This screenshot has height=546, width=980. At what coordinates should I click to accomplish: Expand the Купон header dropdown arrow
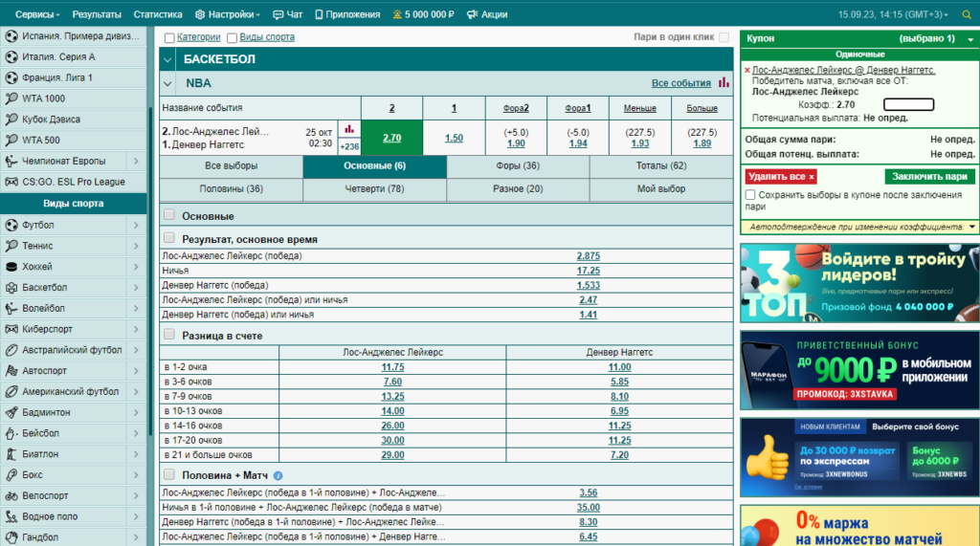[970, 39]
